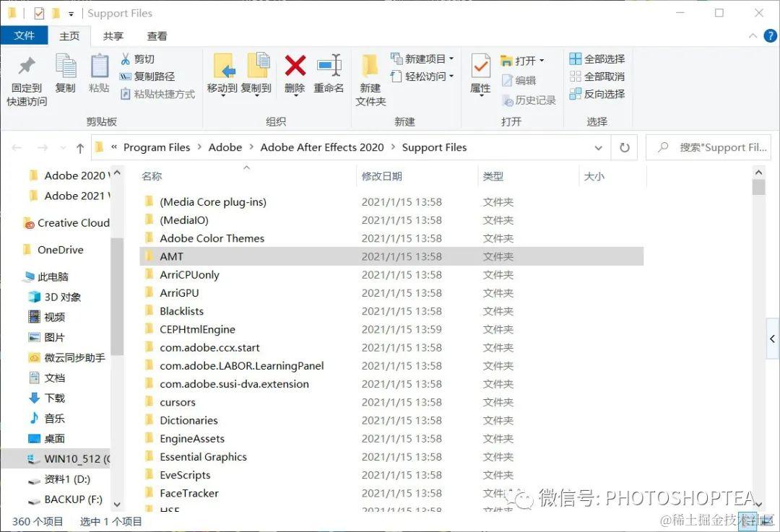Open New item dropdown

coord(422,59)
